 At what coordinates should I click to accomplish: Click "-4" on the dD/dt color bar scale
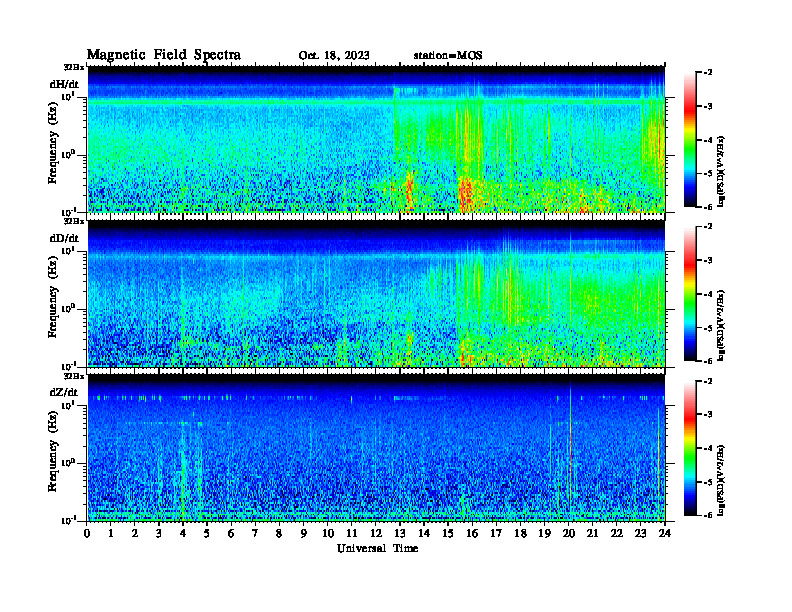[x=708, y=294]
